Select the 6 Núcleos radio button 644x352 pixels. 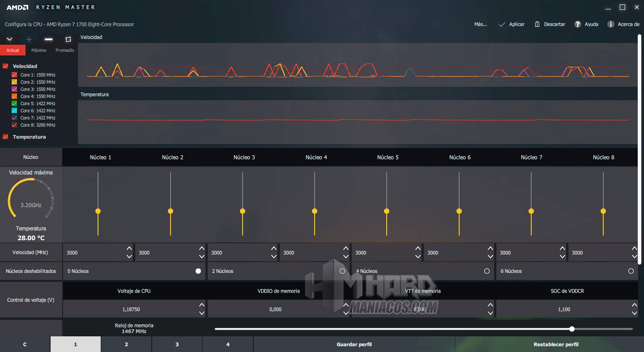tap(631, 271)
